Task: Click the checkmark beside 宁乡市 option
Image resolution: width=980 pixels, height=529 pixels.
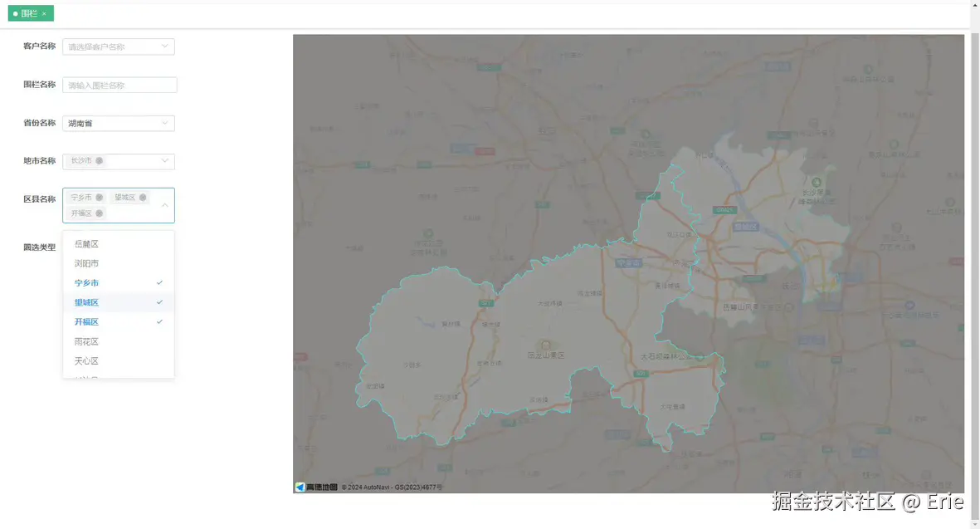Action: (x=158, y=282)
